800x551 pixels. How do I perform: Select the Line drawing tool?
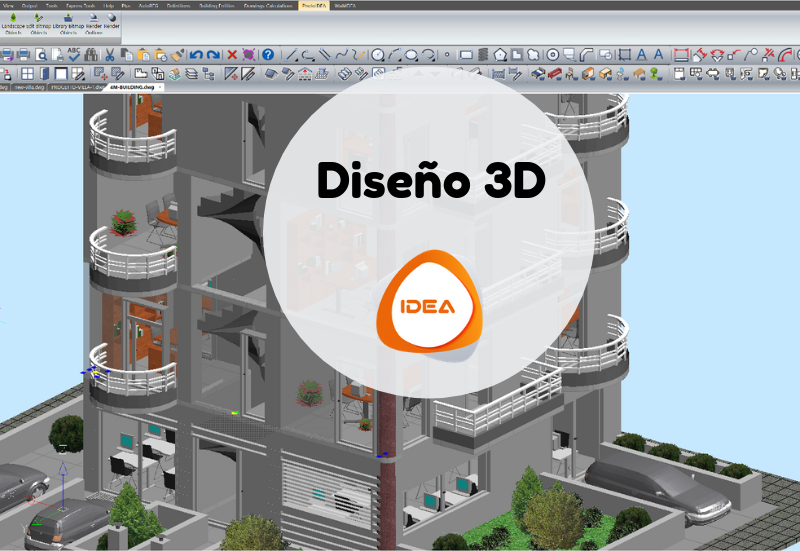click(291, 55)
